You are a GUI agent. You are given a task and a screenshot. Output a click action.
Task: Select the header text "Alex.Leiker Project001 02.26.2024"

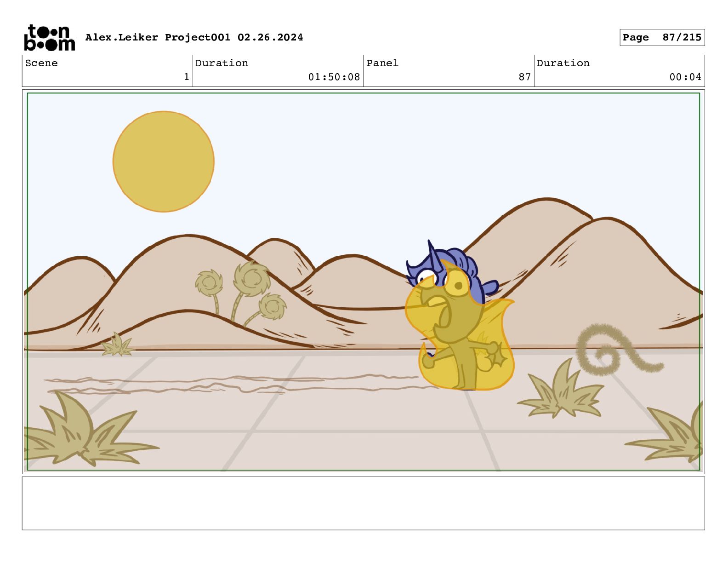194,37
